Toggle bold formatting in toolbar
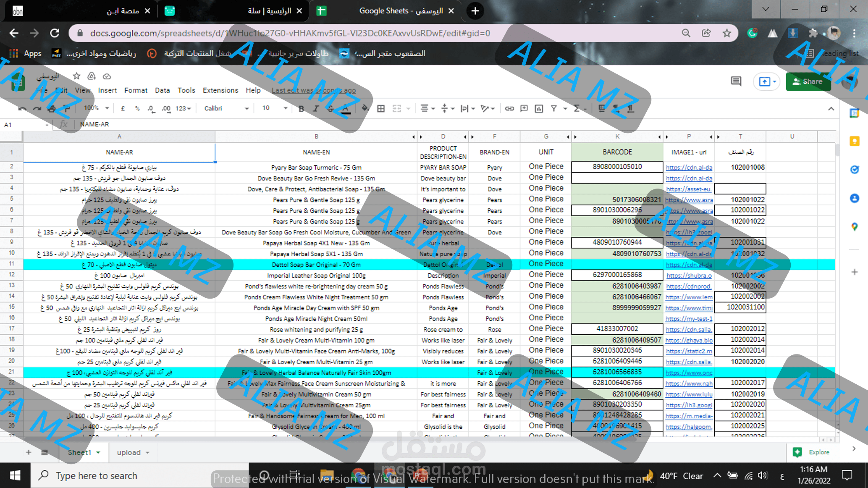 (301, 109)
